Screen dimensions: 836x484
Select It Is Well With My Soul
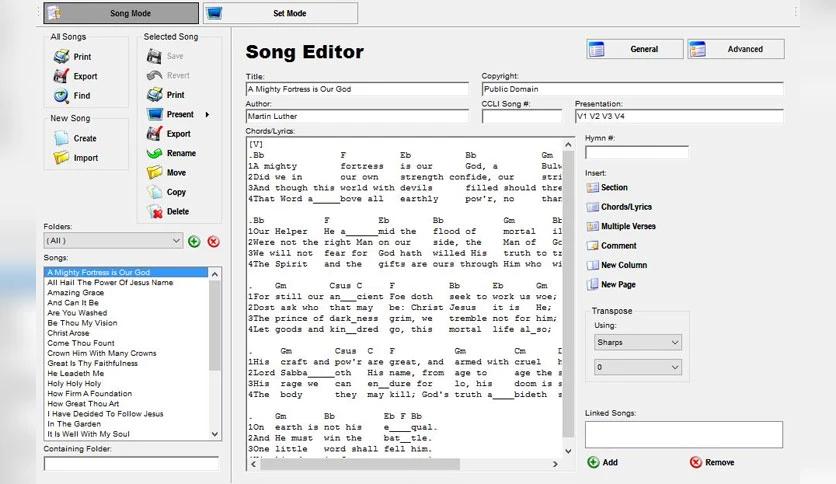(x=126, y=434)
